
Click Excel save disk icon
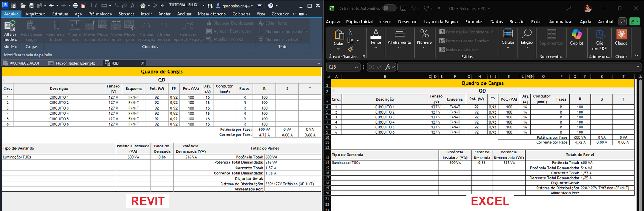pos(403,8)
